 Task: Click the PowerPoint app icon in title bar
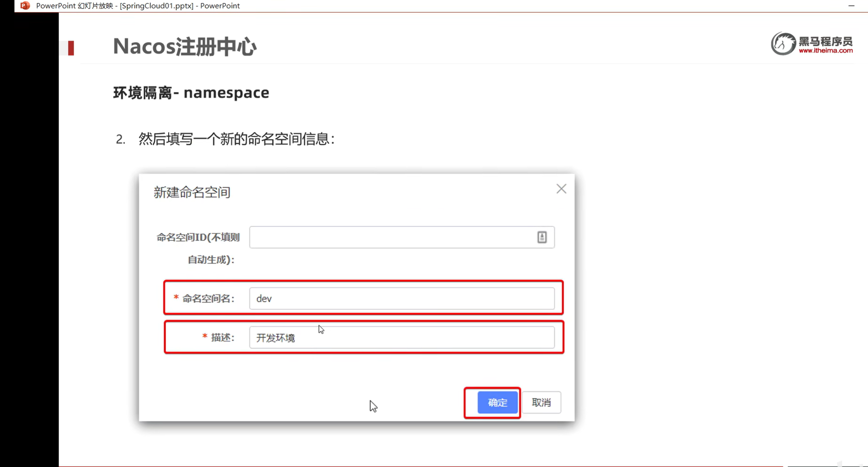point(25,6)
